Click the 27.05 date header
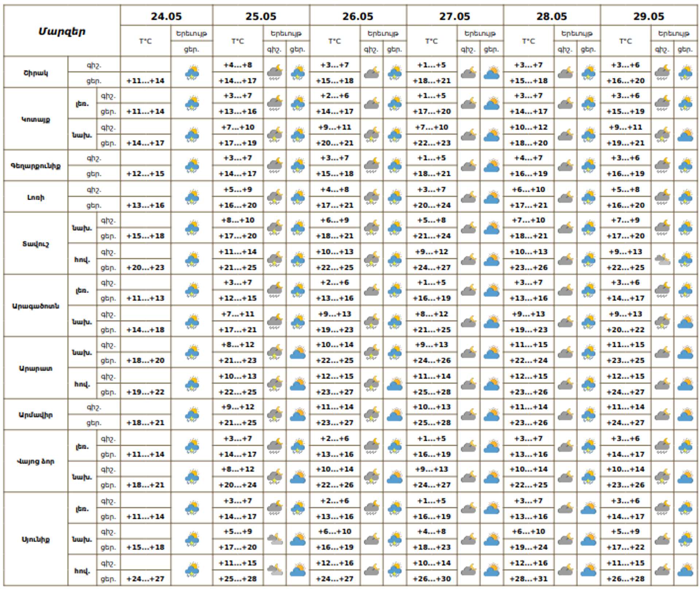 coord(455,16)
